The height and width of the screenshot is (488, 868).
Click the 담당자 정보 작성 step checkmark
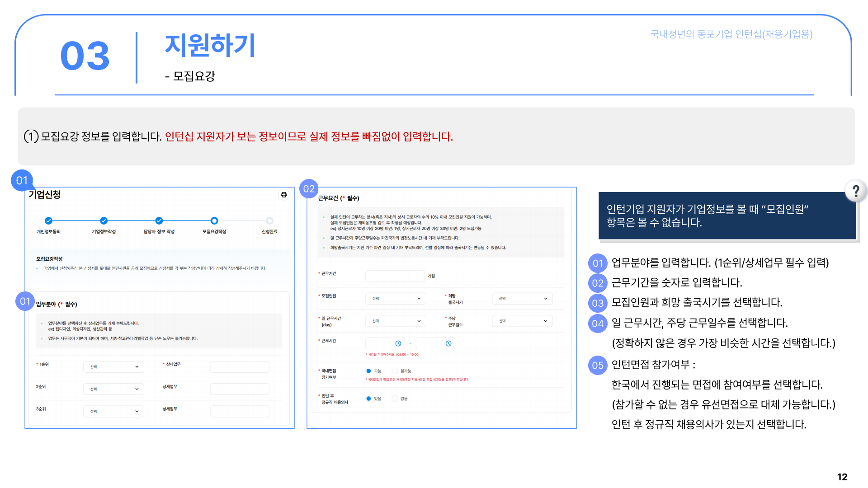(159, 221)
